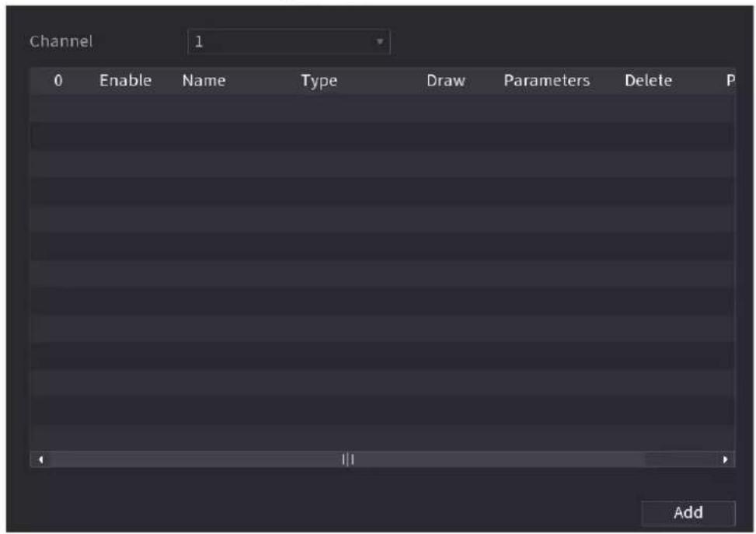Click the Enable column header

(x=125, y=81)
